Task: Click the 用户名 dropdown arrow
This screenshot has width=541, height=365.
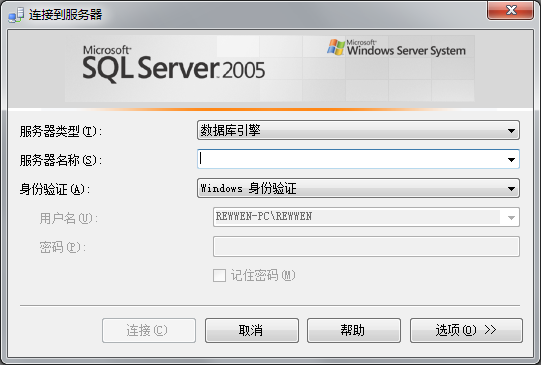Action: 511,217
